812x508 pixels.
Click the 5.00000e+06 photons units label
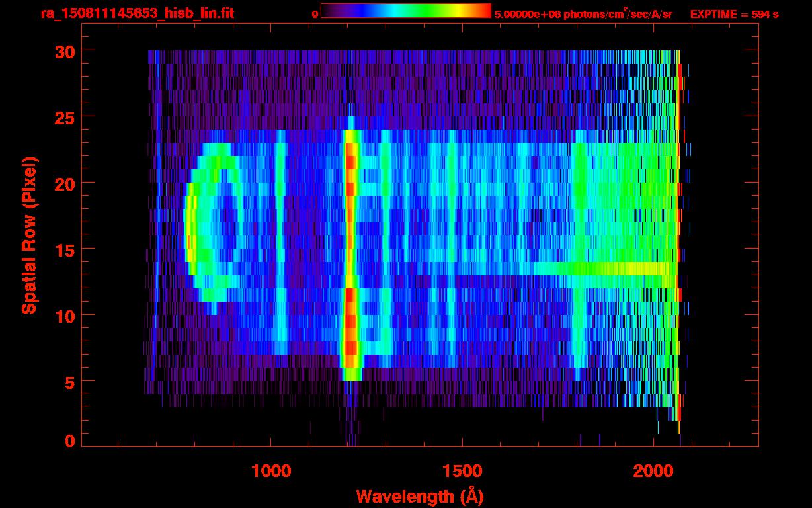[583, 14]
